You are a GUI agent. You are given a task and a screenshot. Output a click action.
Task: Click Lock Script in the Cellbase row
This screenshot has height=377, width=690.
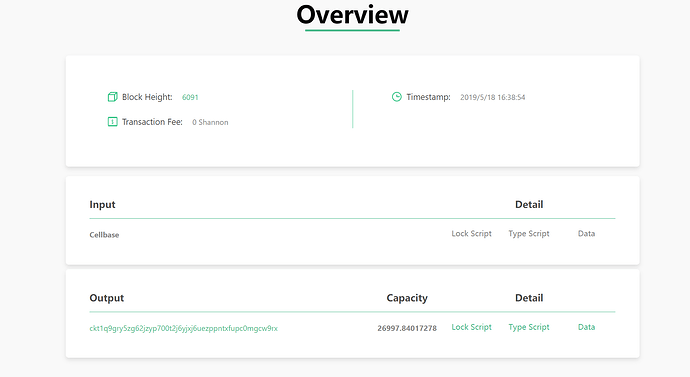tap(471, 234)
